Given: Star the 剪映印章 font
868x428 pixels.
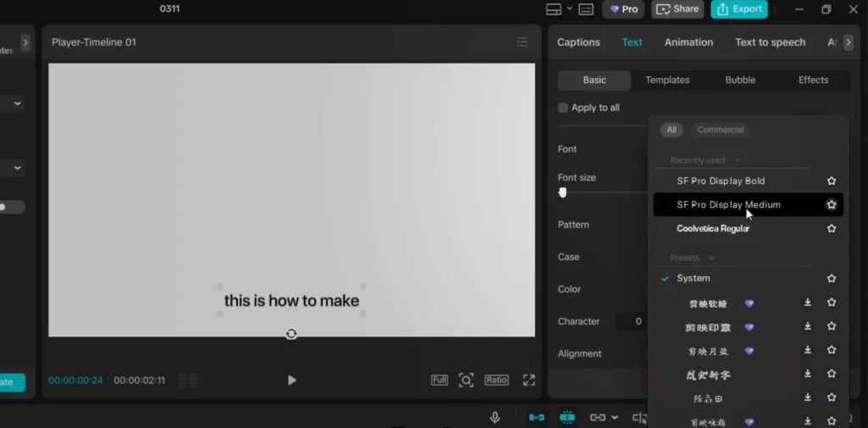Looking at the screenshot, I should [x=831, y=326].
